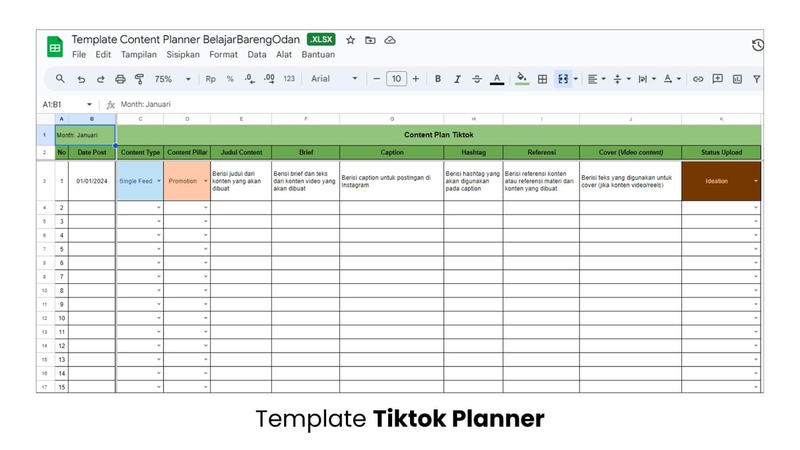Open Content Type dropdown in row No 2

(x=159, y=208)
